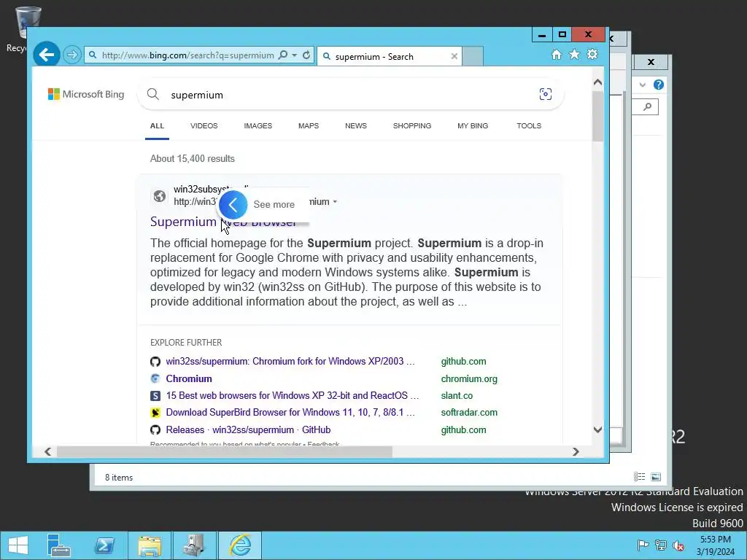The width and height of the screenshot is (747, 560).
Task: Open the MY BING tab
Action: coord(473,125)
